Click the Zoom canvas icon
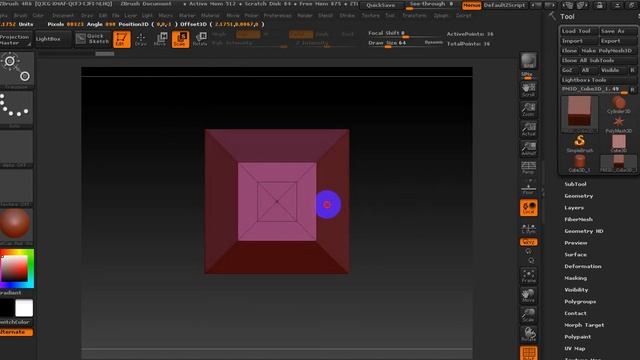This screenshot has height=360, width=640. (x=529, y=109)
